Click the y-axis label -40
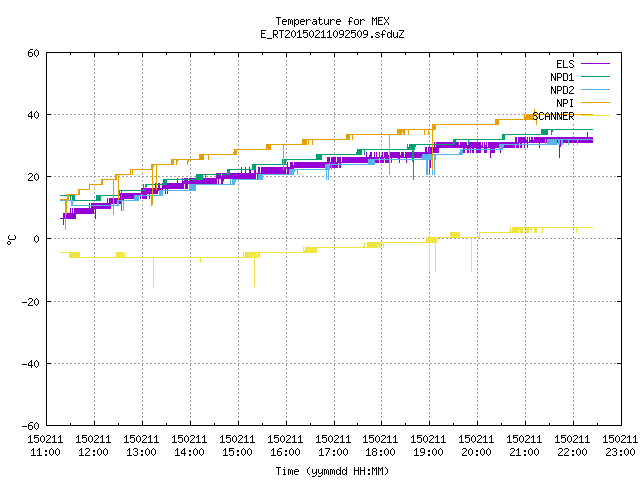The image size is (640, 480). click(31, 364)
